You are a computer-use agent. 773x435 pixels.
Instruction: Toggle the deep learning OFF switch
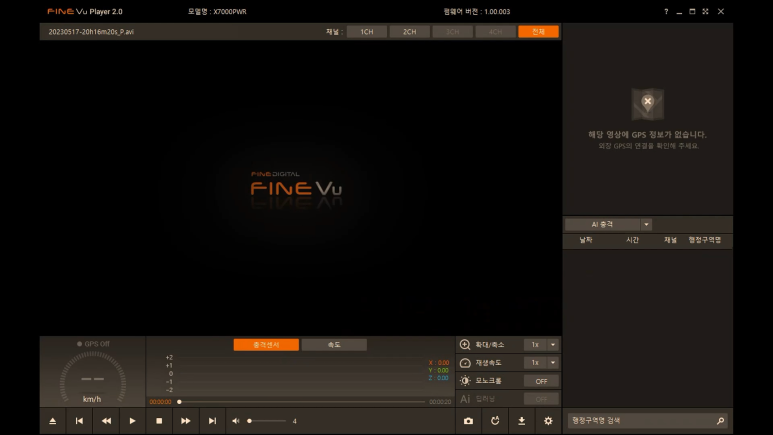coord(541,399)
